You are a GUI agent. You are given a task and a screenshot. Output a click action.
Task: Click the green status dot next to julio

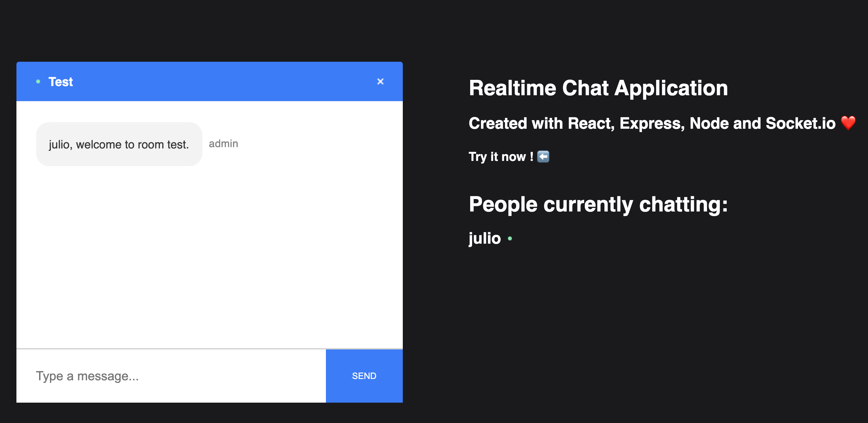510,238
